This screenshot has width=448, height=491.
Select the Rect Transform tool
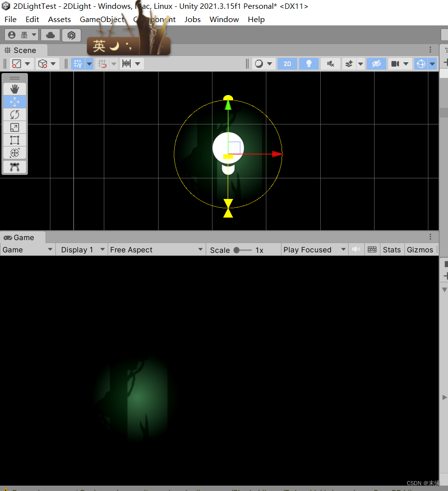point(15,140)
